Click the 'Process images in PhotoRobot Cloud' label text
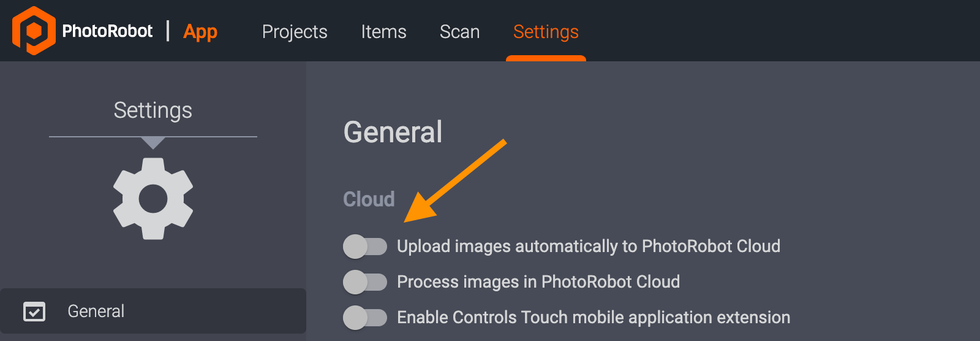The image size is (980, 341). (x=538, y=282)
